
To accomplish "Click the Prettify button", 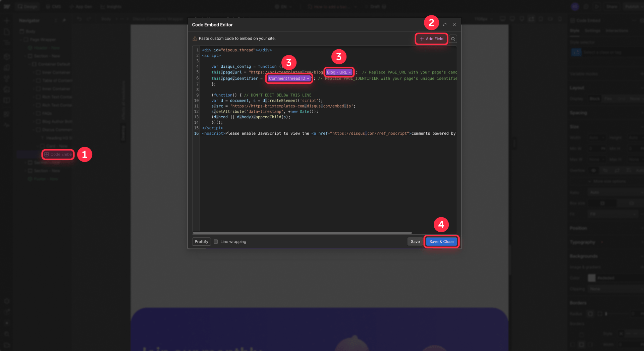I will [x=201, y=241].
